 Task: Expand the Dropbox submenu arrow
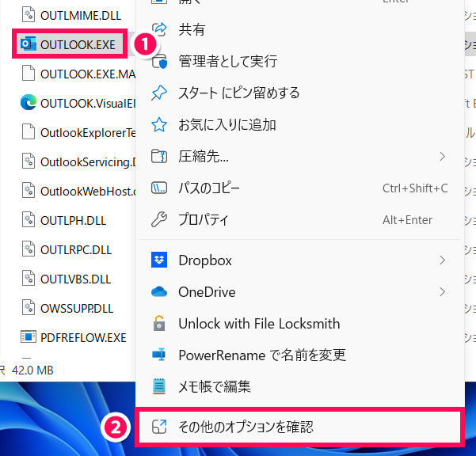point(442,260)
